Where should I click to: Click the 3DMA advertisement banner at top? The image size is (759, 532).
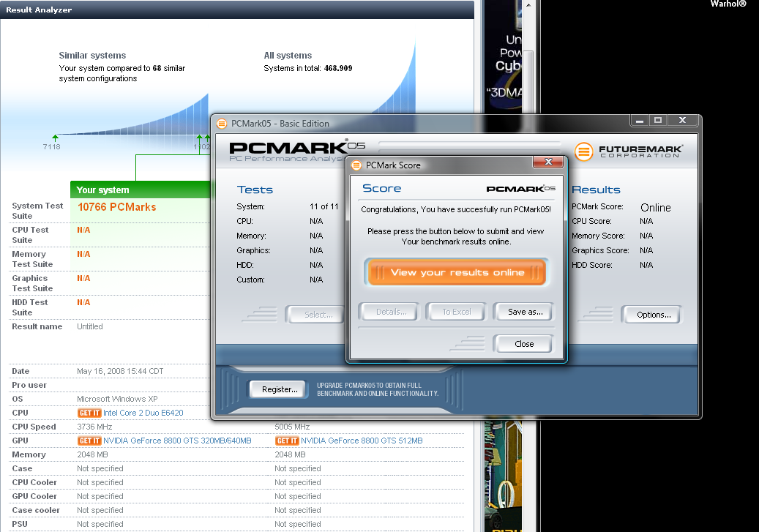tap(504, 58)
